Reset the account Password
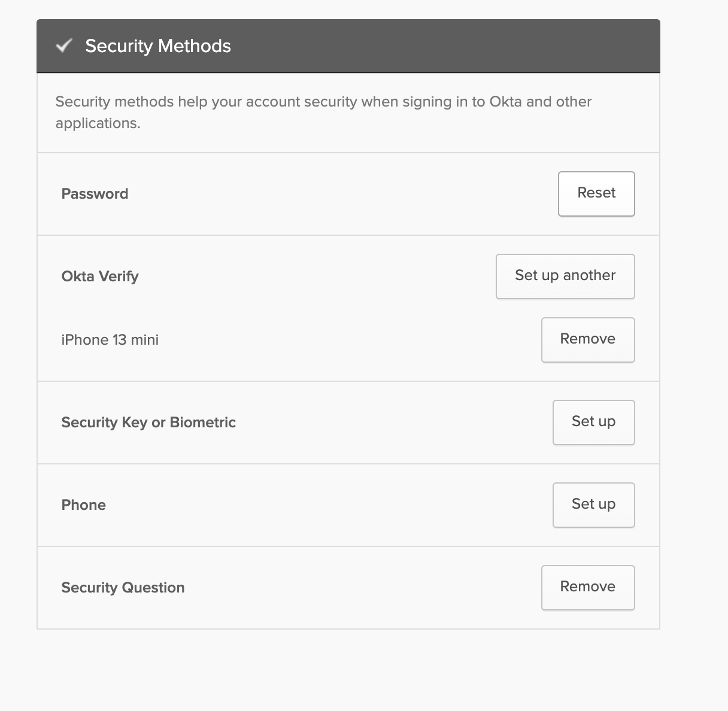728x711 pixels. pos(596,193)
